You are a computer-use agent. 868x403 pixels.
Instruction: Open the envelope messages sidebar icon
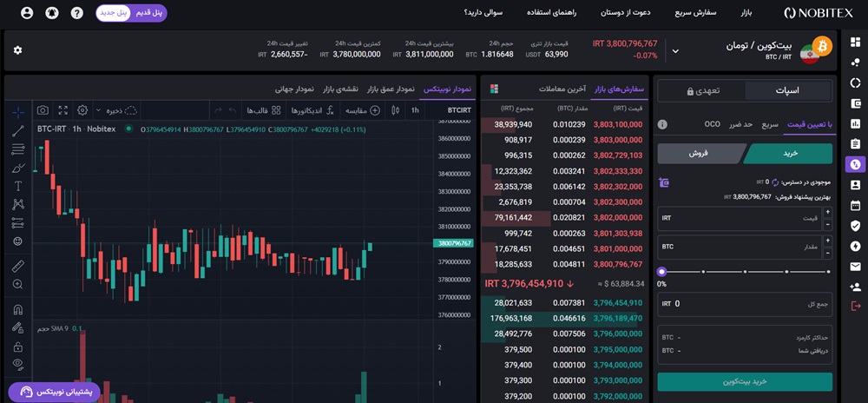(855, 267)
